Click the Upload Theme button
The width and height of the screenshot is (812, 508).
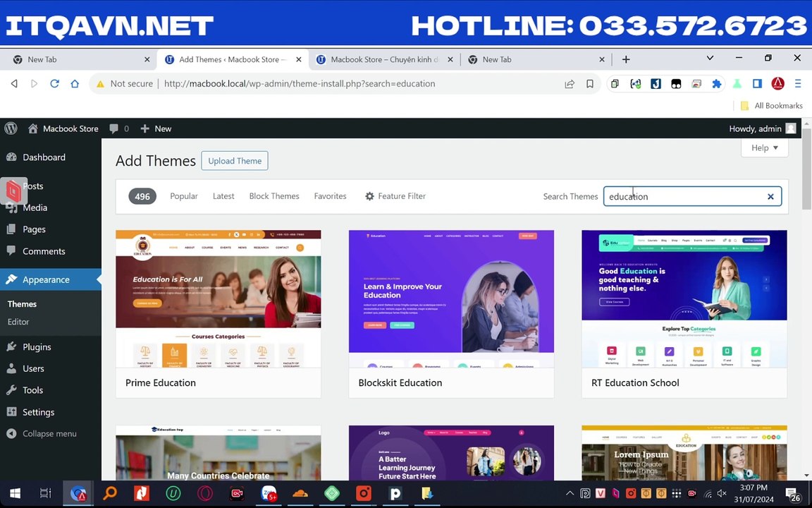(x=235, y=161)
